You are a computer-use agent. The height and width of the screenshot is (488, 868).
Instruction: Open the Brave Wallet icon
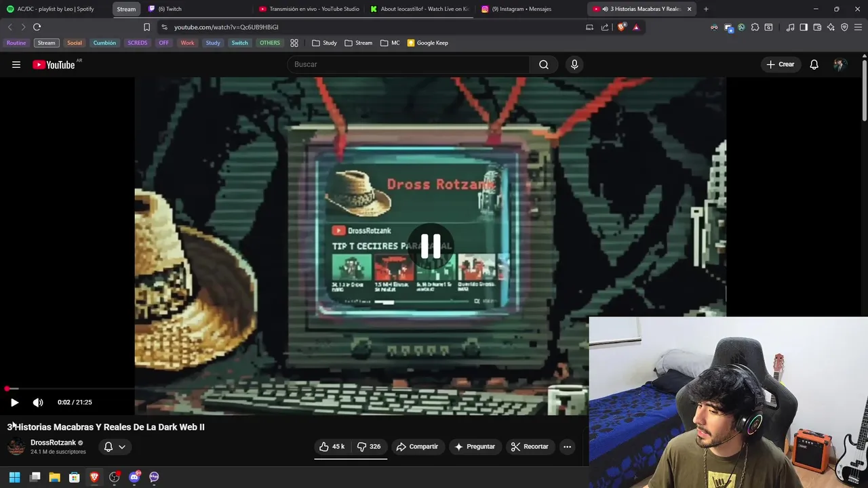tap(817, 27)
